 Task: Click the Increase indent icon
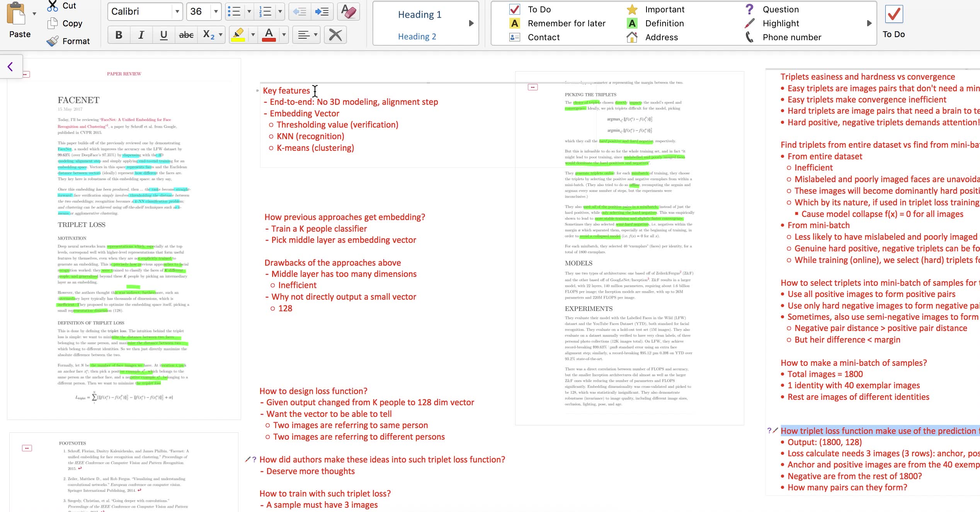[x=322, y=11]
